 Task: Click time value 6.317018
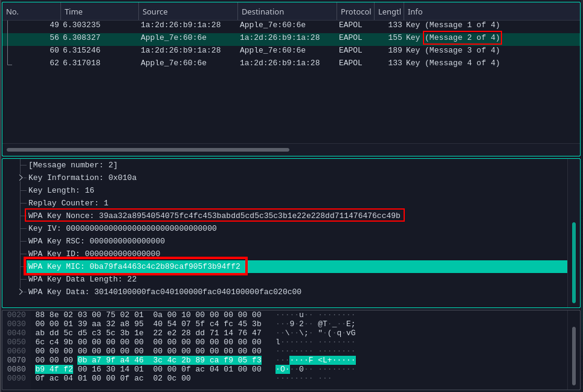[82, 63]
